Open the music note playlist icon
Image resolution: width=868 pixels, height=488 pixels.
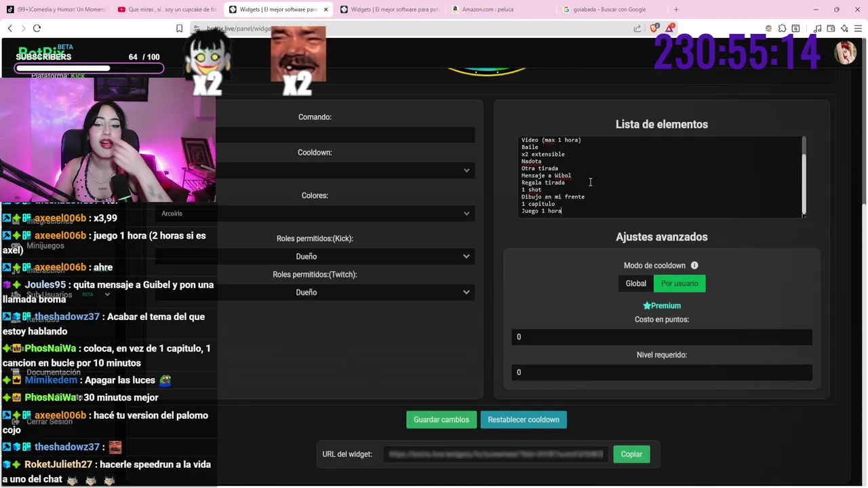pyautogui.click(x=818, y=28)
